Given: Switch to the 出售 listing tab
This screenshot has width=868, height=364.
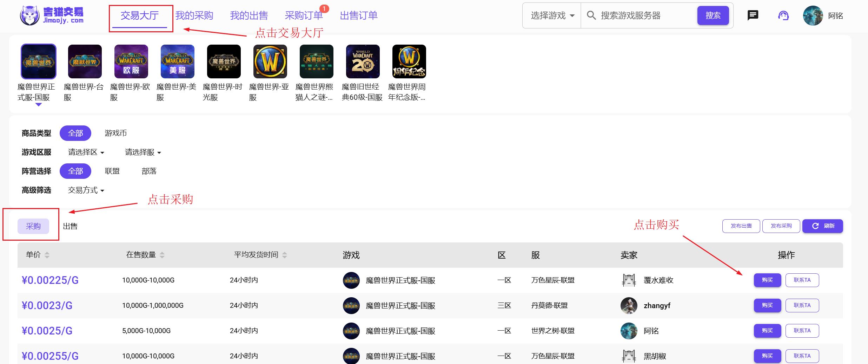Looking at the screenshot, I should click(x=70, y=226).
